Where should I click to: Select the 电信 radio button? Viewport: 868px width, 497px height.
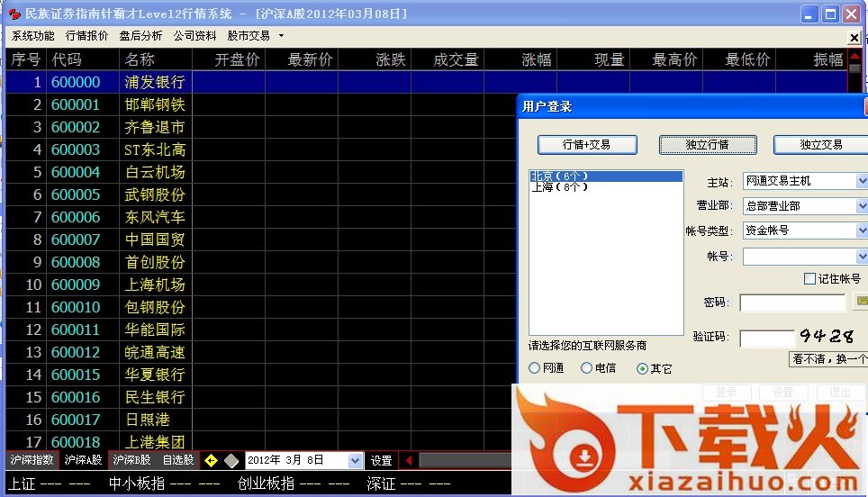587,368
